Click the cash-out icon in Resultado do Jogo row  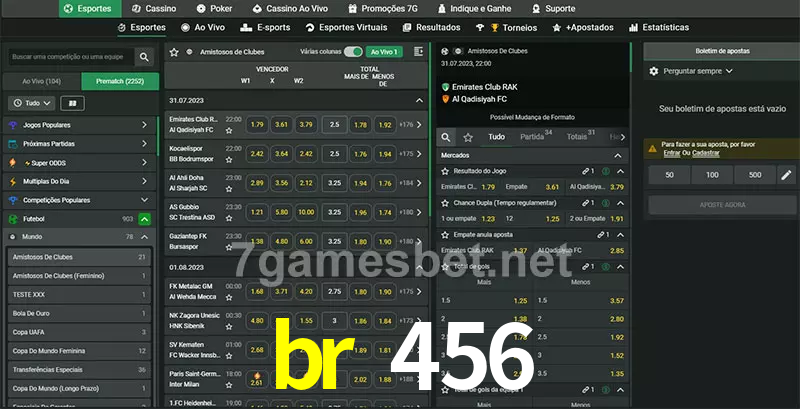point(606,171)
